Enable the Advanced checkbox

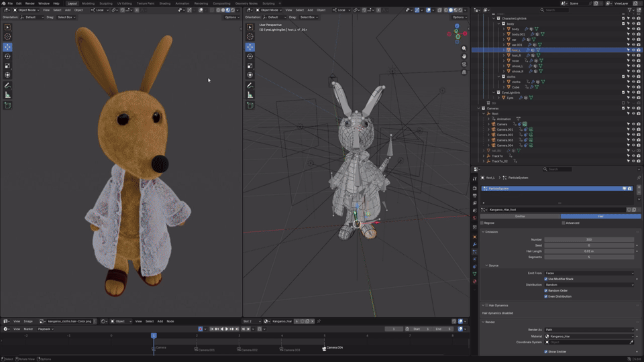pos(563,223)
